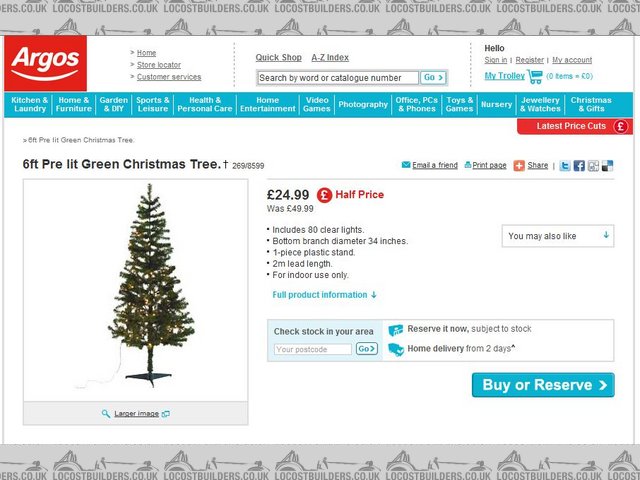Open Latest Price Cuts tab
The width and height of the screenshot is (640, 480).
[x=575, y=126]
